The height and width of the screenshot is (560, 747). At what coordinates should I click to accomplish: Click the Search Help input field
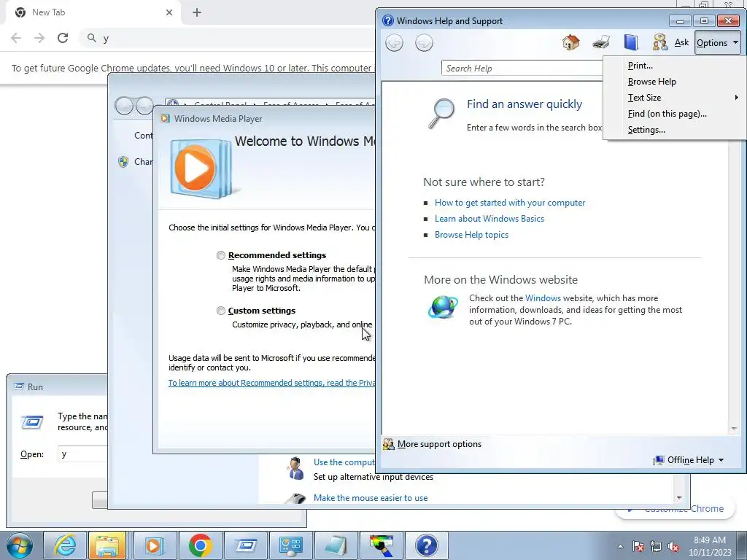522,69
